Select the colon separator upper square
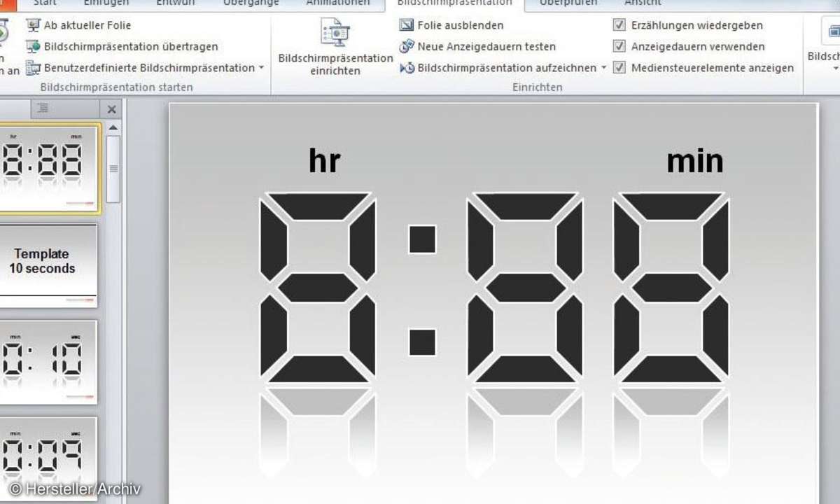Viewport: 840px width, 504px height. [x=423, y=239]
